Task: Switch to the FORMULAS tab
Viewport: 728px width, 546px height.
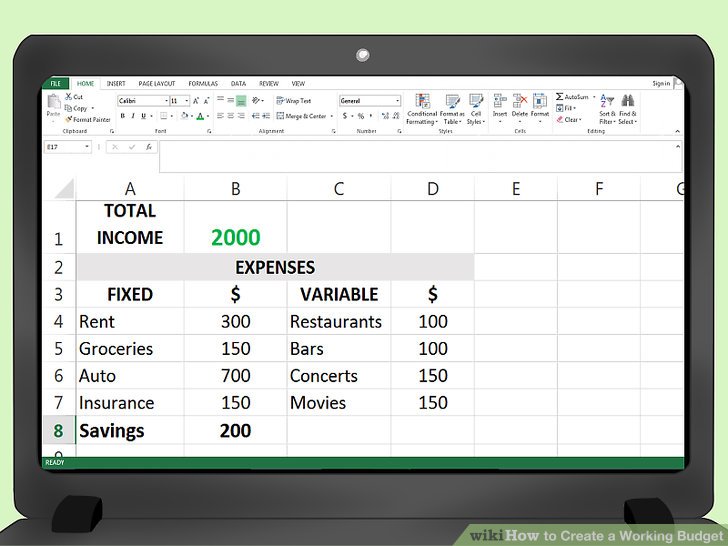Action: pos(203,84)
